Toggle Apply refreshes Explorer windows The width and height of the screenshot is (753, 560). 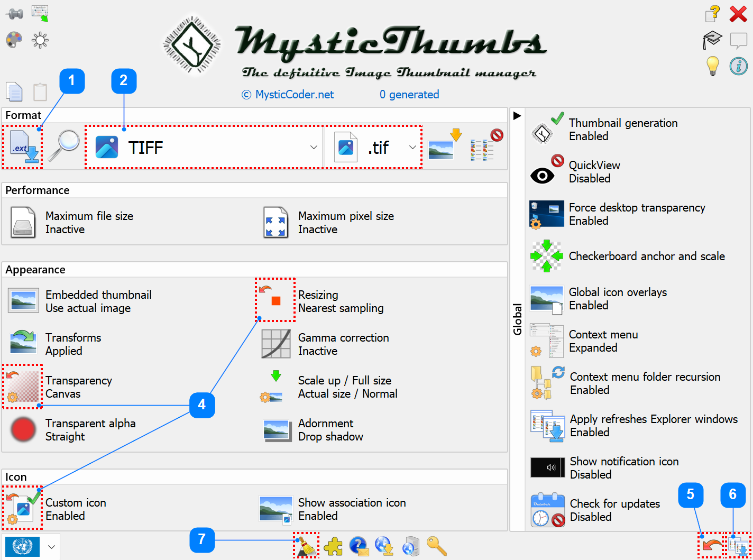pyautogui.click(x=635, y=426)
